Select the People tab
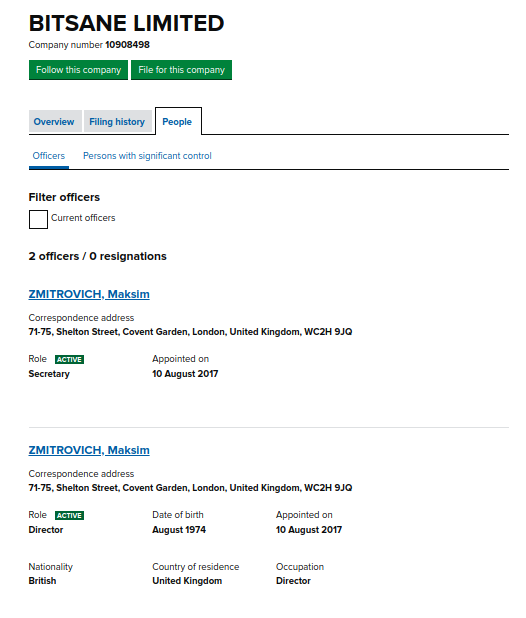 [x=178, y=121]
